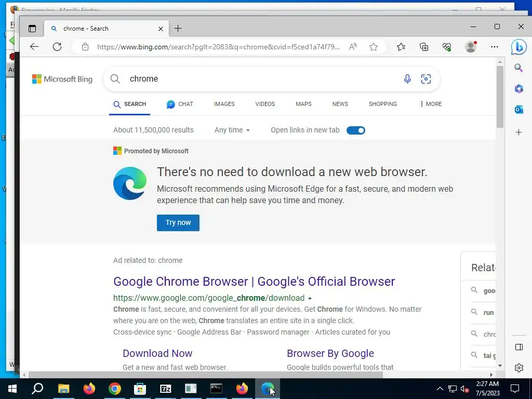Toggle Open links in new tab
Viewport: 532px width, 399px height.
click(355, 130)
